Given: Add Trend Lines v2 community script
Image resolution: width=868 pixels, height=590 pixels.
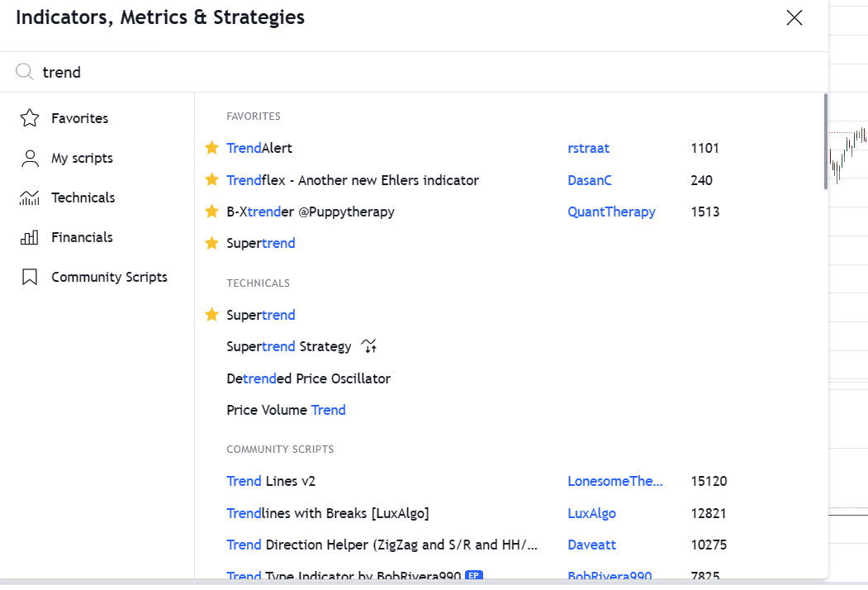Looking at the screenshot, I should point(271,481).
